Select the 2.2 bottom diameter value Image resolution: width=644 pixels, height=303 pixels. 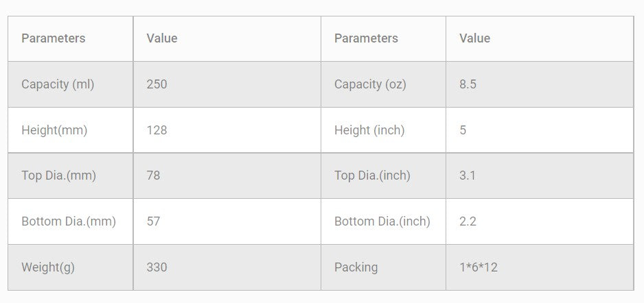click(x=468, y=221)
